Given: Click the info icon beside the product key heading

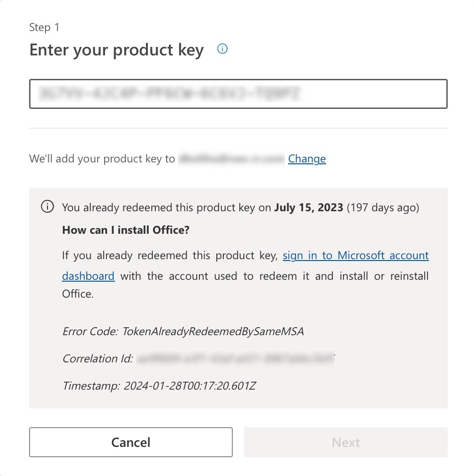Looking at the screenshot, I should [223, 49].
